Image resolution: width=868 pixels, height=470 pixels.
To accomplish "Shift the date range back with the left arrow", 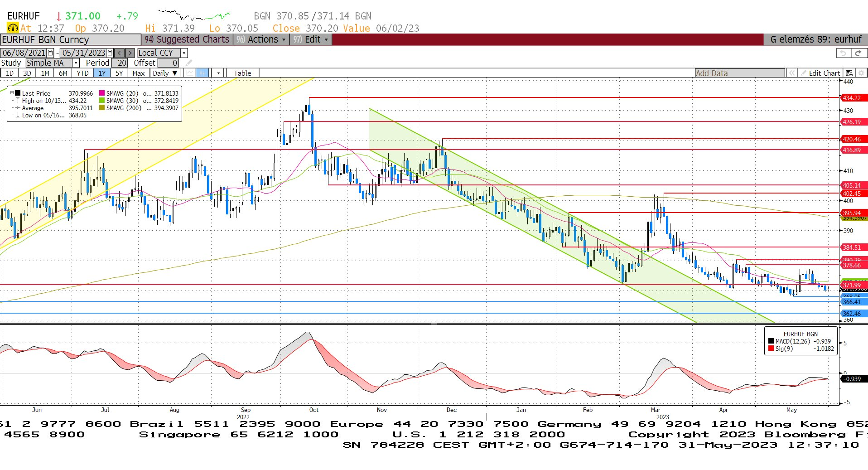I will click(119, 53).
